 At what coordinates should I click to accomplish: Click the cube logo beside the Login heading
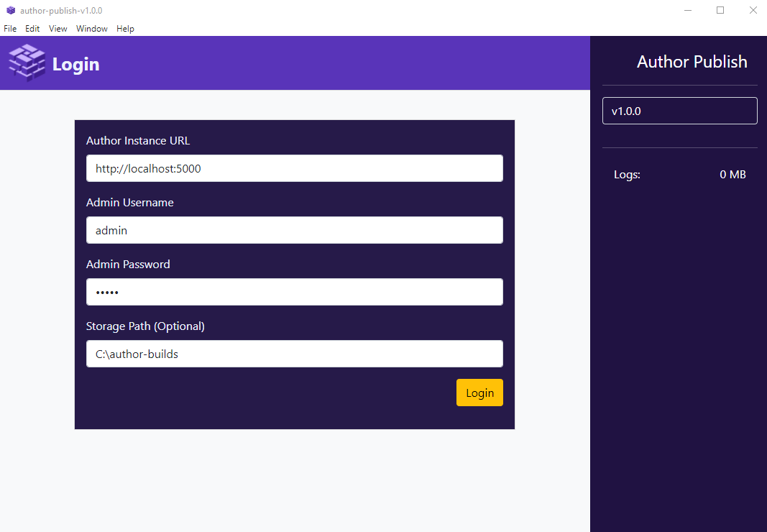click(x=25, y=63)
